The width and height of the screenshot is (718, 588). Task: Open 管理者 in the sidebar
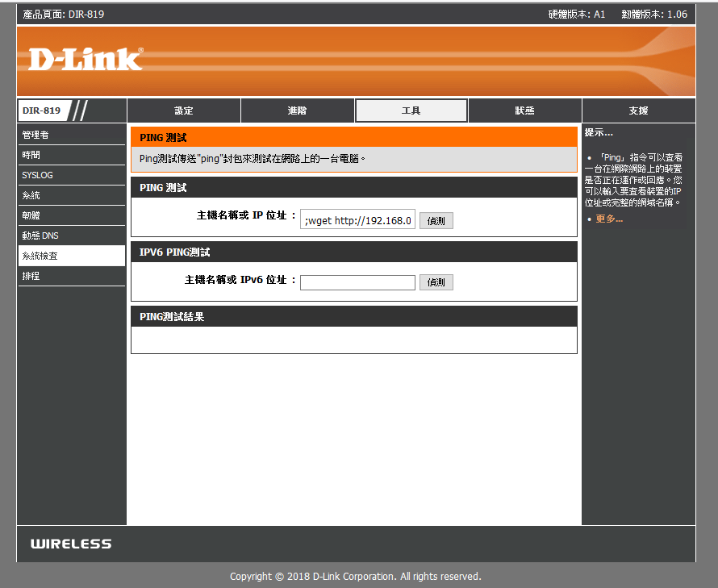click(72, 135)
